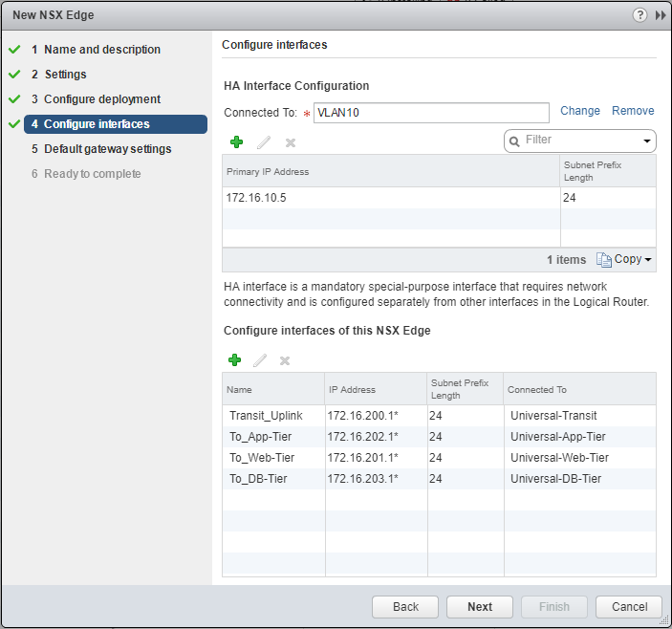
Task: Open the Filter dropdown arrow
Action: coord(647,141)
